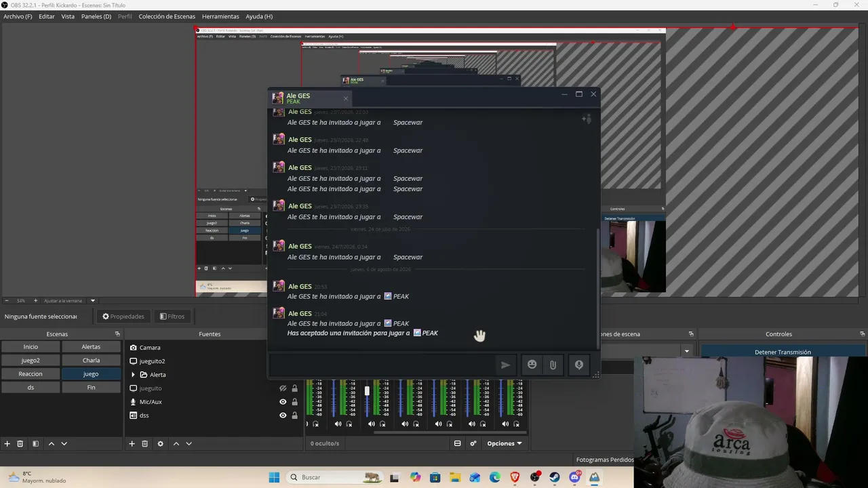Start voice chat with the microphone icon
The image size is (868, 488).
coord(578,365)
